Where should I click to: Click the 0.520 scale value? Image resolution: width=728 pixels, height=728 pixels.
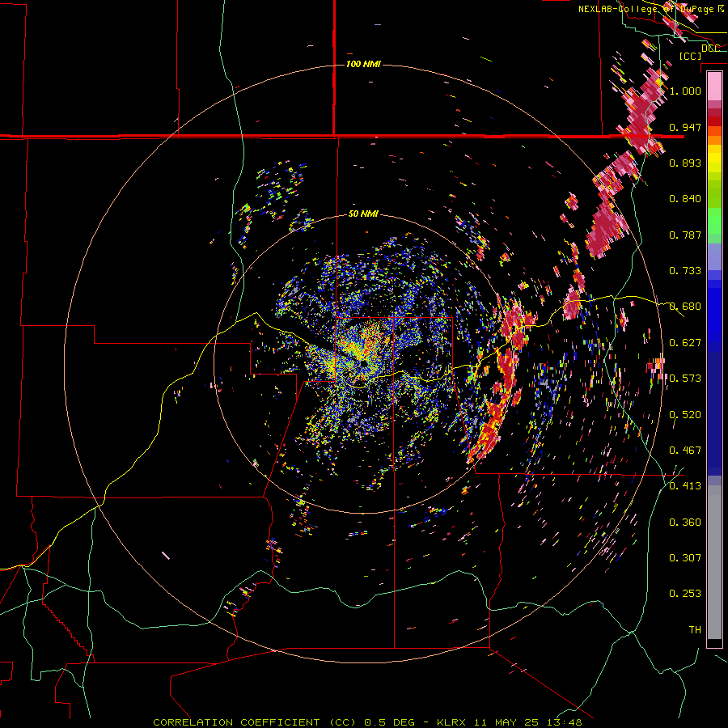pos(685,415)
